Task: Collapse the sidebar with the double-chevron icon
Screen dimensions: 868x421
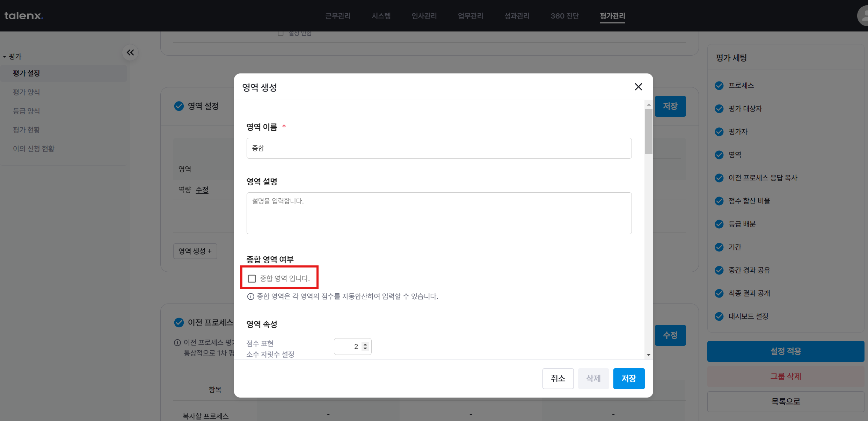Action: click(x=130, y=52)
